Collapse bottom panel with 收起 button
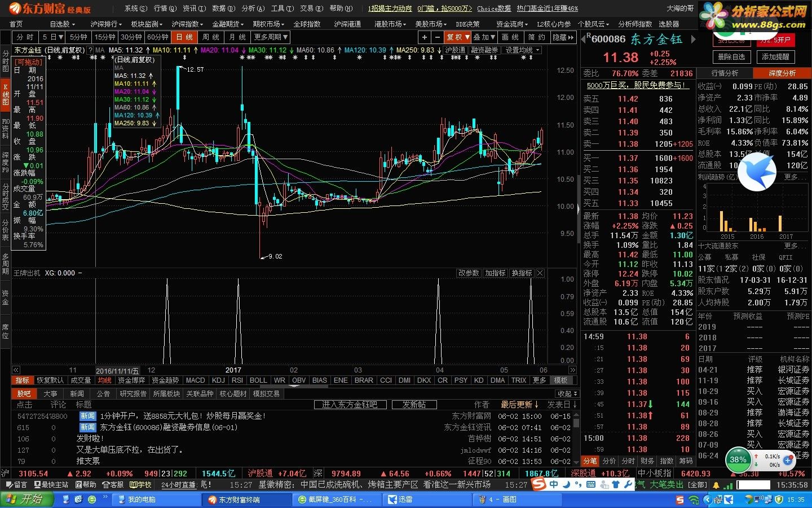This screenshot has height=508, width=812. pos(567,394)
